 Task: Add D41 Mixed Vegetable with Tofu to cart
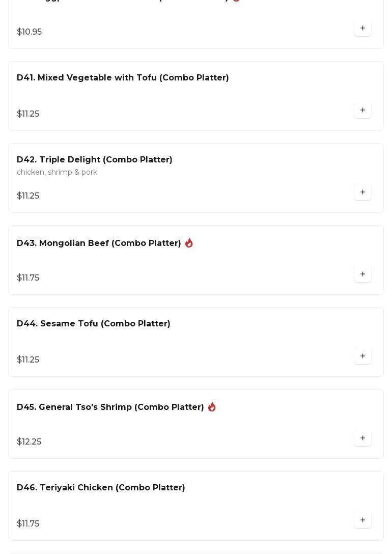362,110
